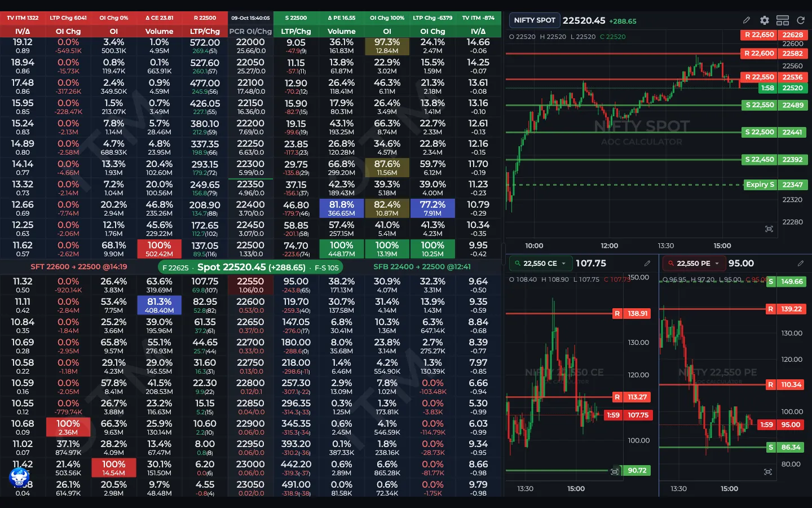Screen dimensions: 812x508
Task: Click the 572.00 call LTP cell
Action: click(x=205, y=46)
